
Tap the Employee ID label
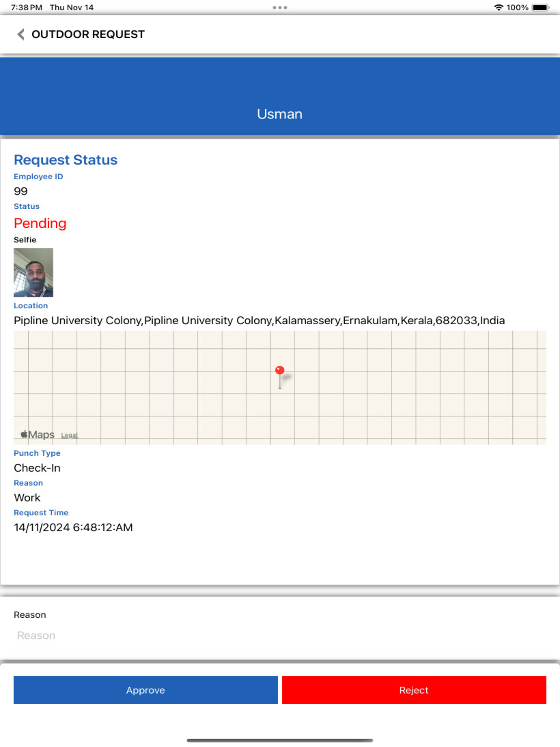click(39, 177)
